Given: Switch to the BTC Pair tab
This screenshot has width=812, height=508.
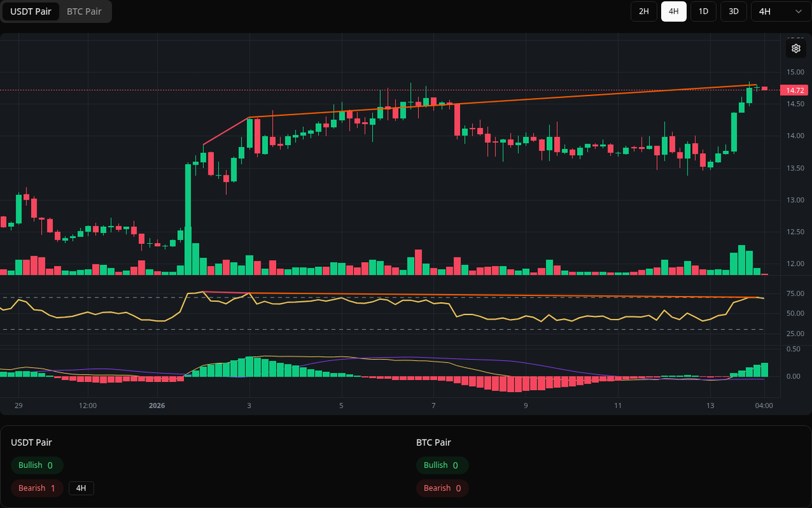Looking at the screenshot, I should (83, 11).
